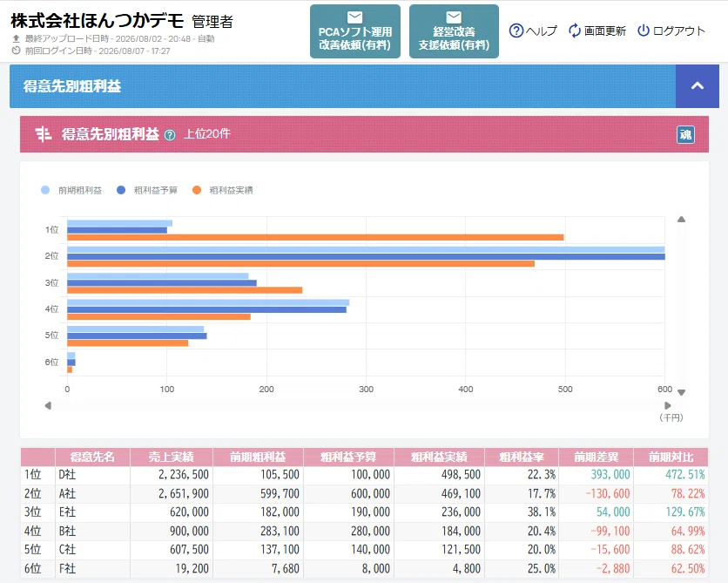Click the 2,236,500 sales value
The height and width of the screenshot is (583, 728).
[184, 475]
